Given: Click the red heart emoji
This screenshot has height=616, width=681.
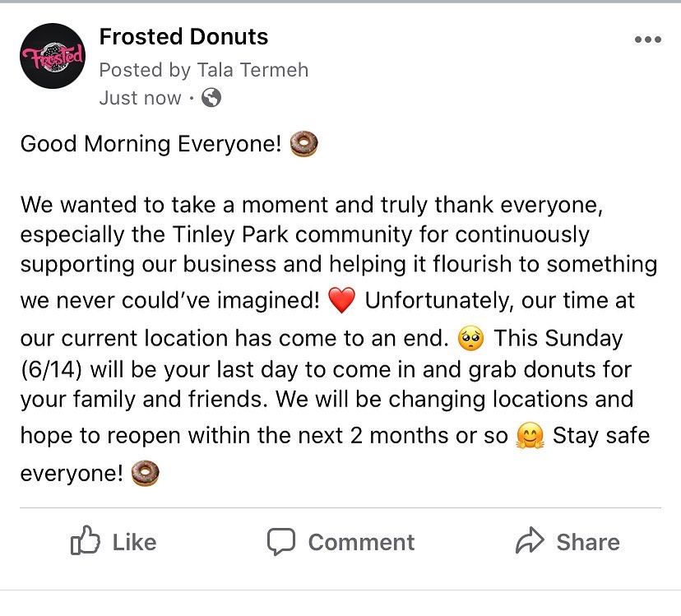Looking at the screenshot, I should (x=342, y=299).
